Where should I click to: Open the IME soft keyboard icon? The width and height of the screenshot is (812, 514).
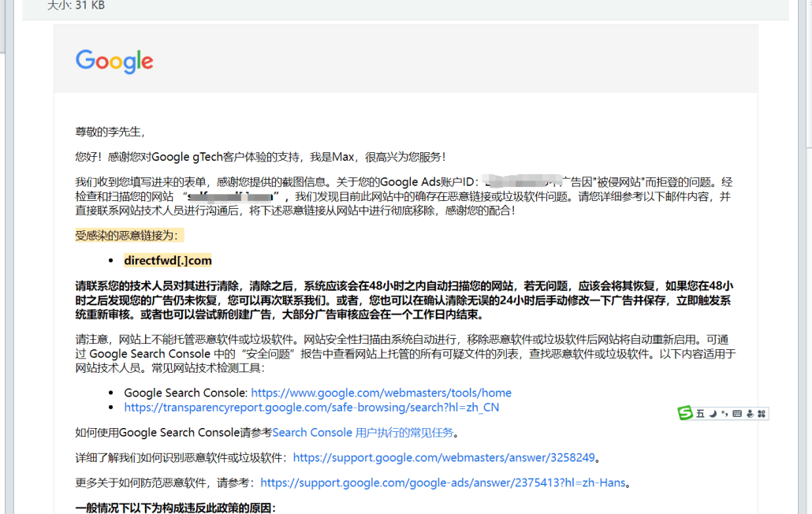tap(737, 414)
